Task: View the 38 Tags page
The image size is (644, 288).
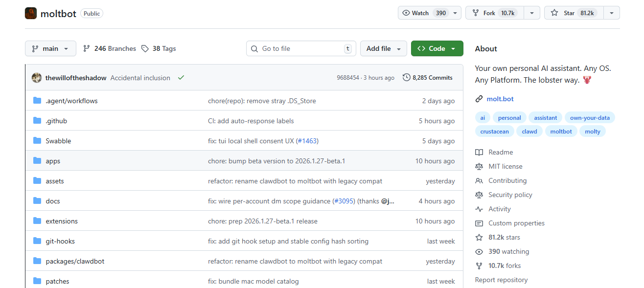Action: coord(159,48)
